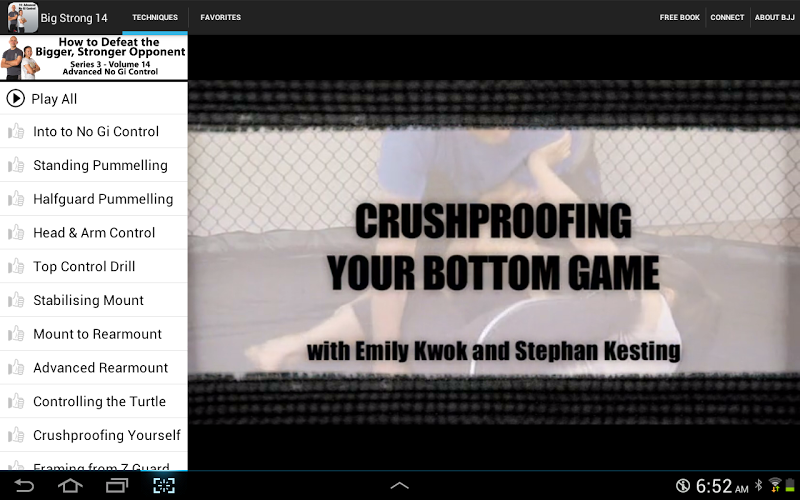Open Crushproofing Yourself technique

click(x=107, y=435)
